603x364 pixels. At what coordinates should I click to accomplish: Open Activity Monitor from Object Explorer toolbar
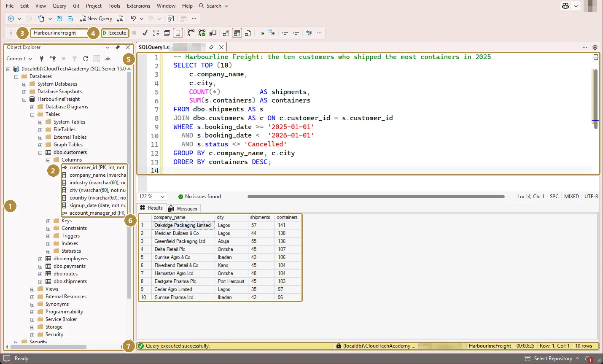pos(108,59)
